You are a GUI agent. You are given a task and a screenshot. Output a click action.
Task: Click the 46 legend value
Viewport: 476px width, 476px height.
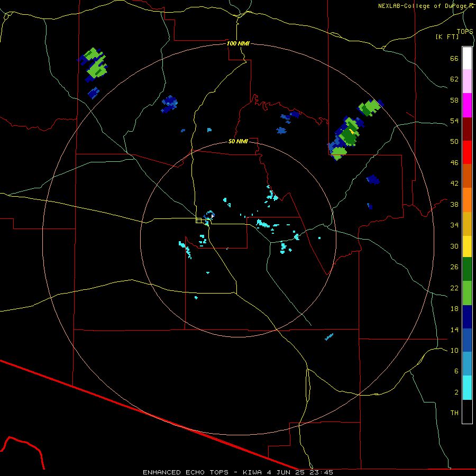click(454, 163)
